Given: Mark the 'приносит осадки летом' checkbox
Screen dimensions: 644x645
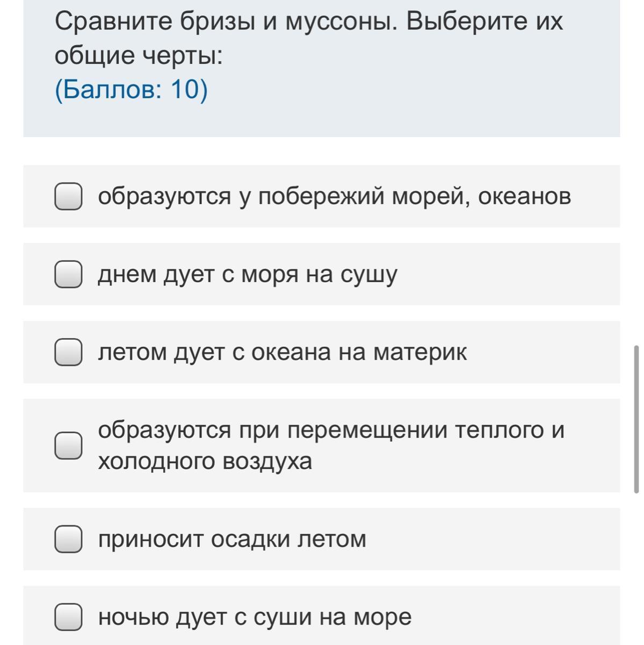Looking at the screenshot, I should (68, 539).
